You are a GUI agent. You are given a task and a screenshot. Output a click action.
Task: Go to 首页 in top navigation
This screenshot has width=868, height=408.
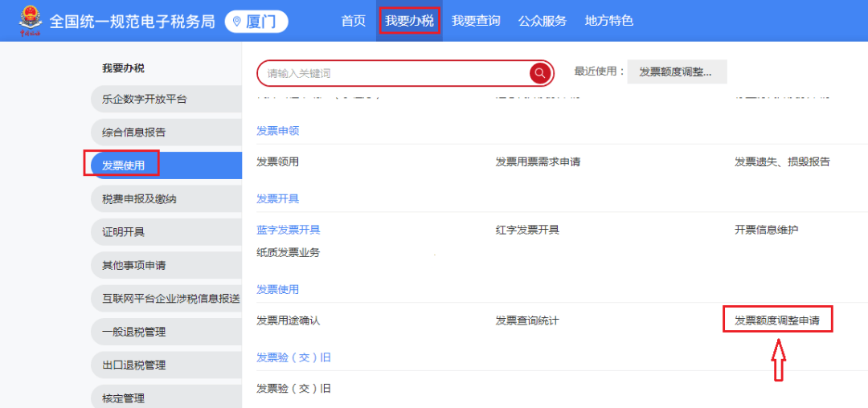(x=354, y=21)
